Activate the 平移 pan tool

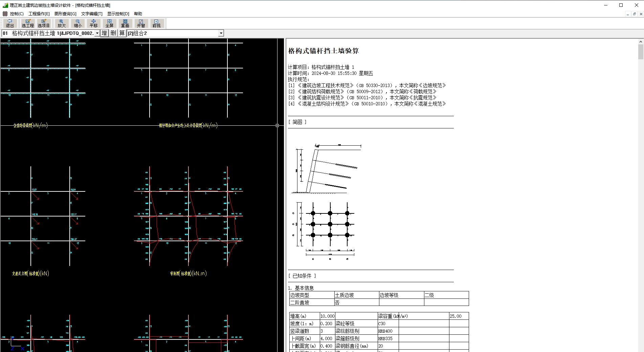point(93,23)
